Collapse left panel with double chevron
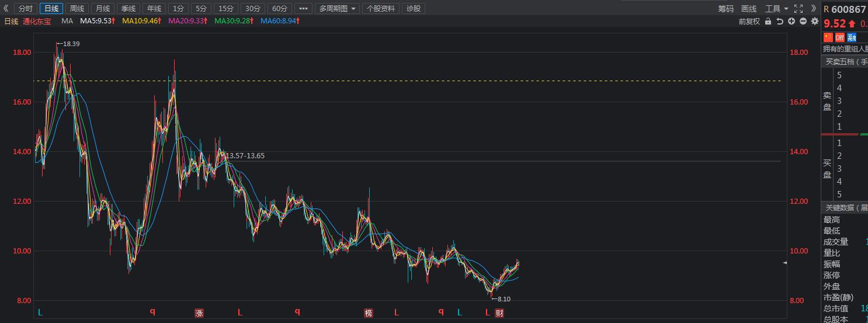 tap(6, 8)
